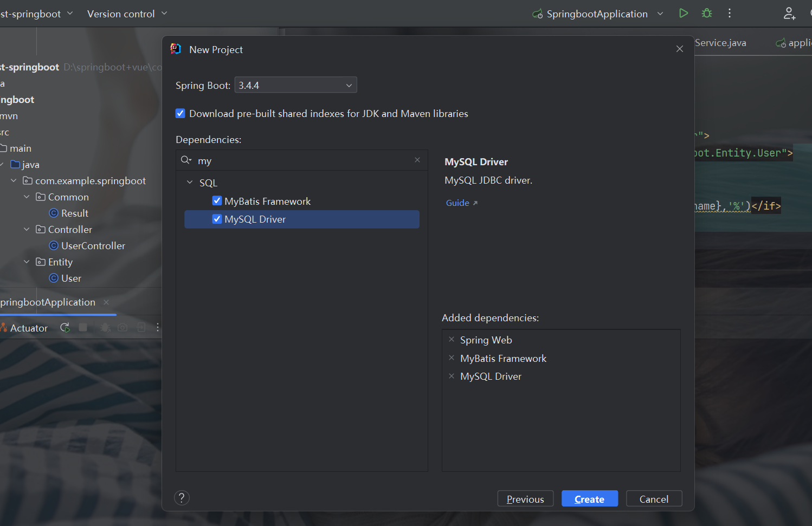Image resolution: width=812 pixels, height=526 pixels.
Task: Start debugging with the bug icon
Action: 707,13
